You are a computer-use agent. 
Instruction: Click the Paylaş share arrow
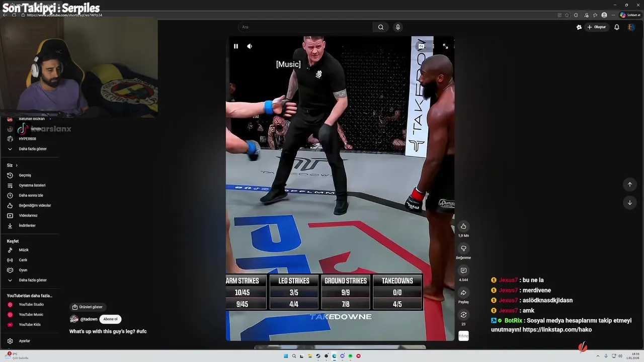click(x=463, y=293)
